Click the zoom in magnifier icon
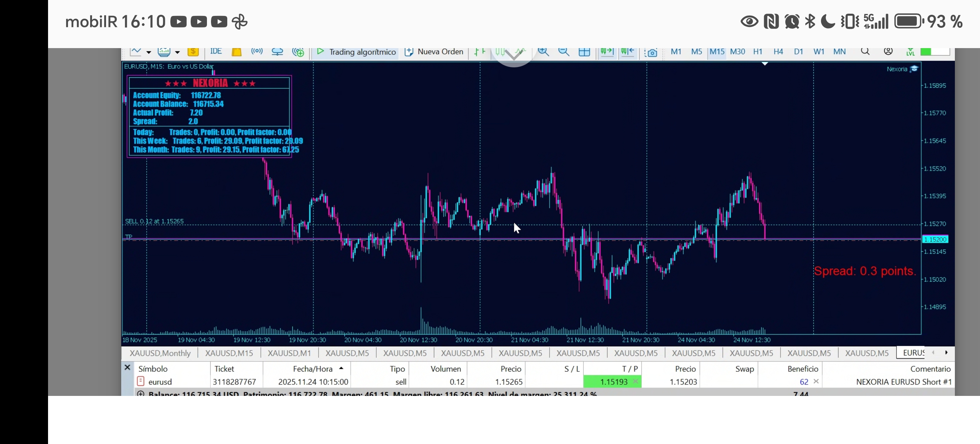 (543, 52)
